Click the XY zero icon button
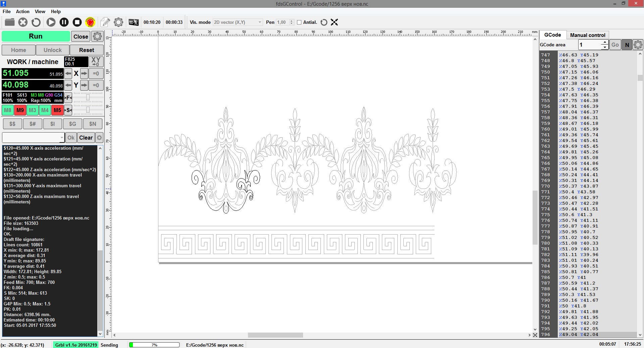 pyautogui.click(x=96, y=62)
